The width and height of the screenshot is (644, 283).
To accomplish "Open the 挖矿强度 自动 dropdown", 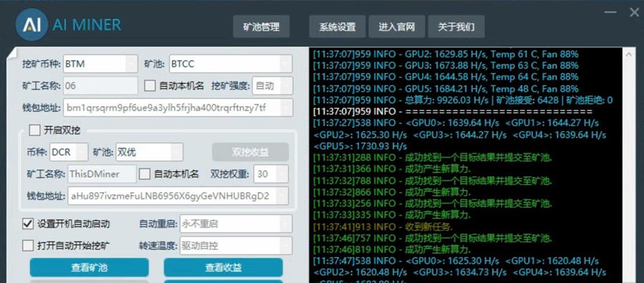I will (273, 85).
